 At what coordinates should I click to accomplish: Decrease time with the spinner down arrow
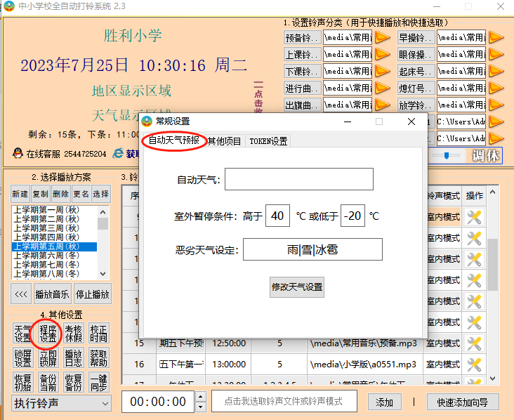[x=200, y=407]
